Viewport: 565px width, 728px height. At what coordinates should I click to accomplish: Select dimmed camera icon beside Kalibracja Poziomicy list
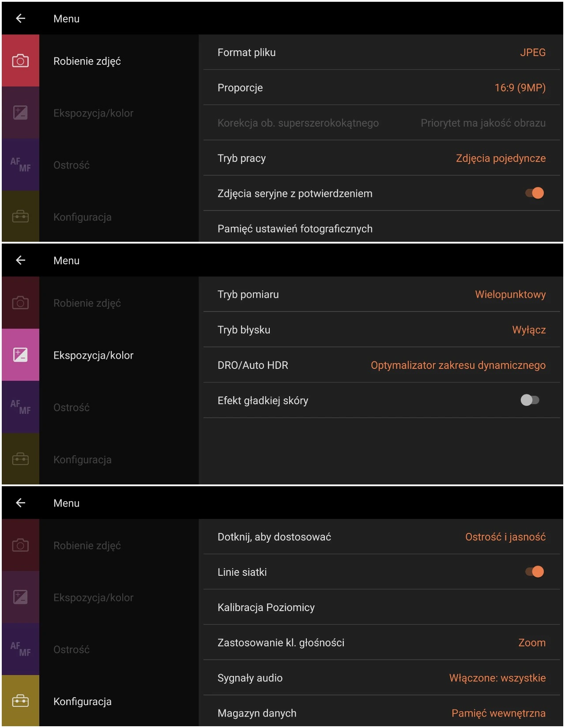pos(20,545)
